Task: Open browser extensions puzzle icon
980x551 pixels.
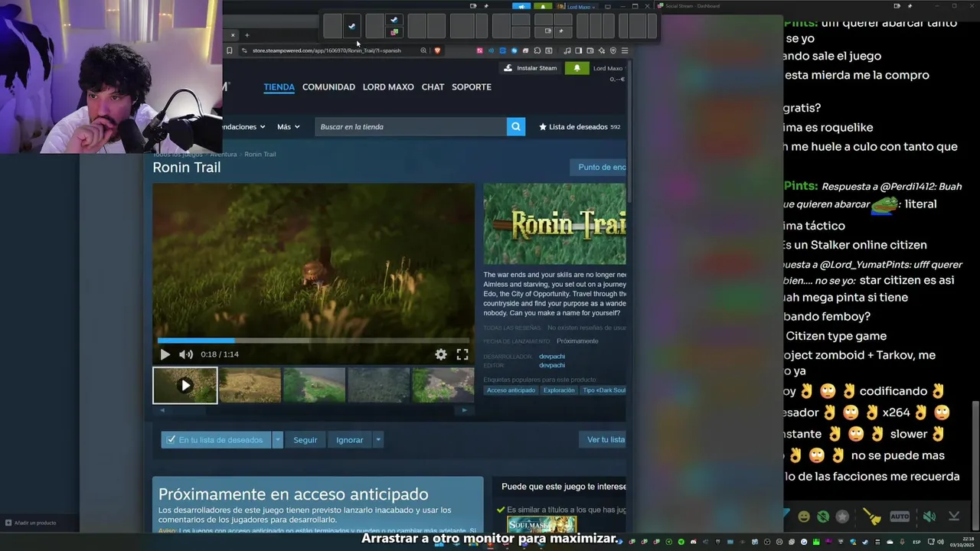Action: [x=537, y=51]
